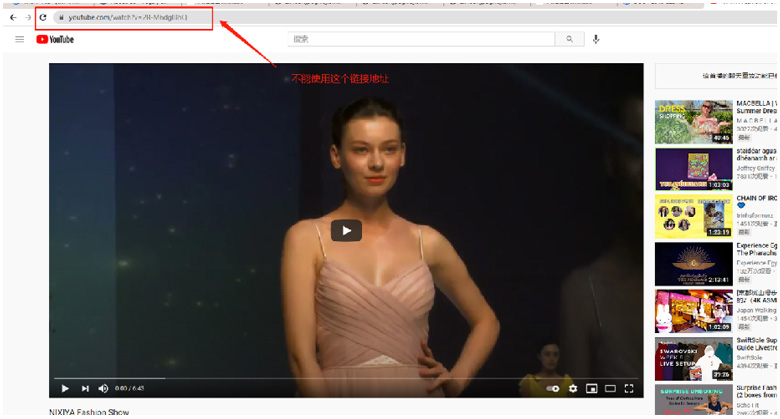
Task: Click the search magnifier button
Action: [x=569, y=39]
